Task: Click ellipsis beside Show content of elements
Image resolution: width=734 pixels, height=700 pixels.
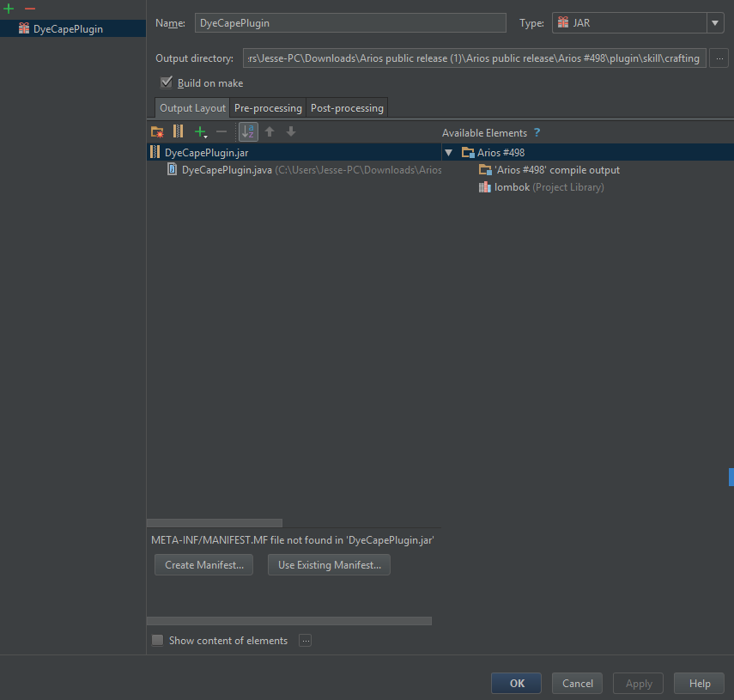Action: click(306, 640)
